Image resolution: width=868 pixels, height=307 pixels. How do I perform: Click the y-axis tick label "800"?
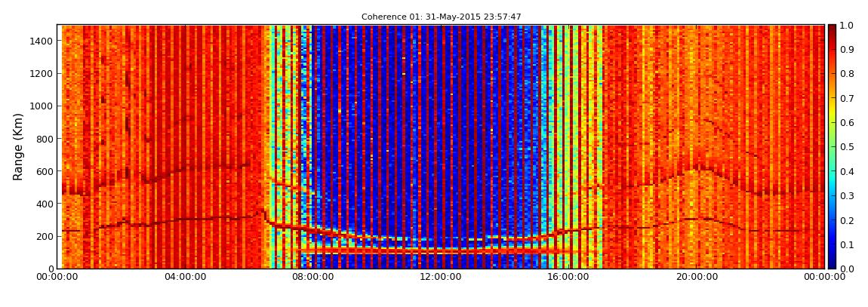point(45,139)
